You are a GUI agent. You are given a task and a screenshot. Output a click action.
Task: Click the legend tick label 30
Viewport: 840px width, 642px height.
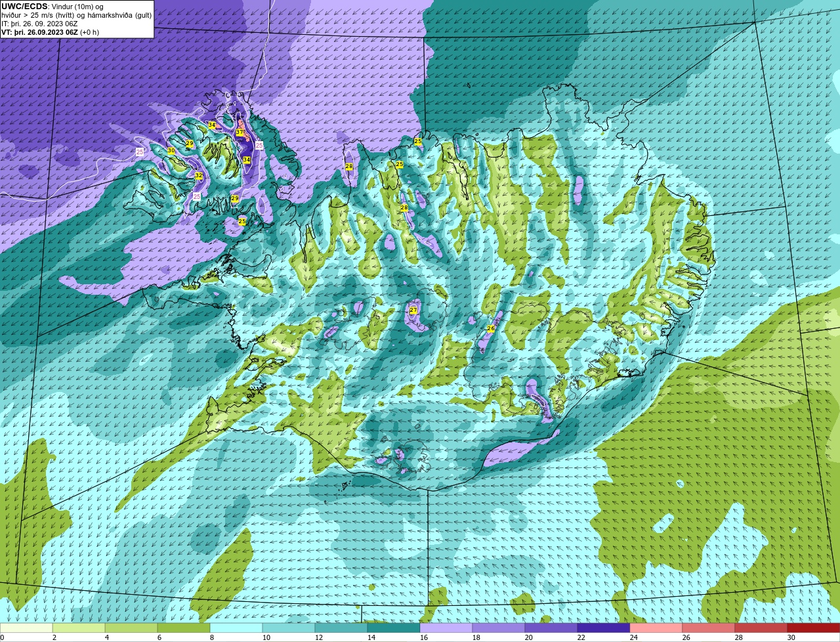point(791,637)
